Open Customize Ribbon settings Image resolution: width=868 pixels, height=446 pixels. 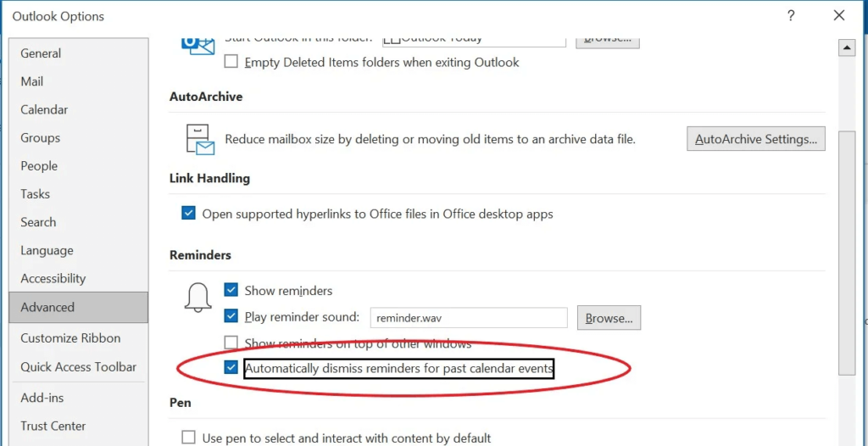click(70, 337)
